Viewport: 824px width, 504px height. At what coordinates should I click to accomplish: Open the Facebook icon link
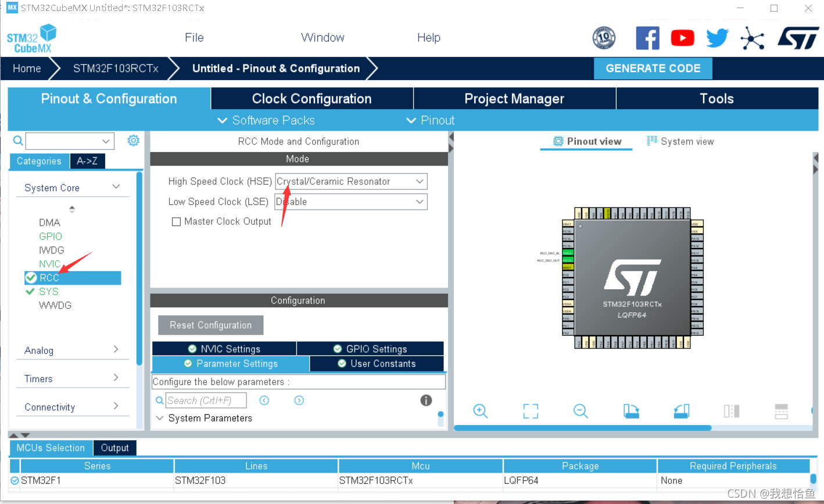point(647,38)
